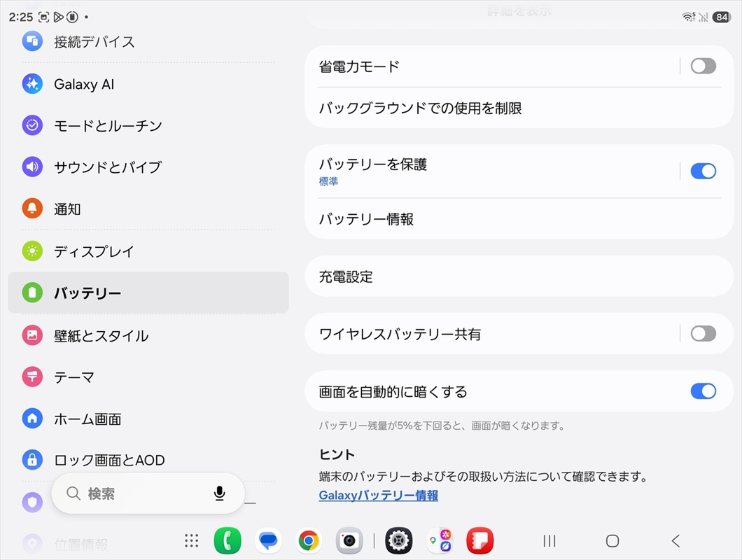Tap the green Display sun icon

32,251
